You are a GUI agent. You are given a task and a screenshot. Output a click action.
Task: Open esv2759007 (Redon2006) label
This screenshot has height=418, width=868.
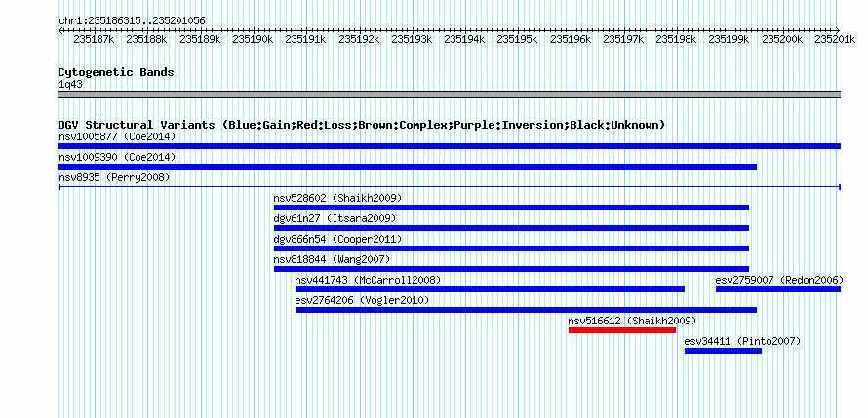coord(779,280)
